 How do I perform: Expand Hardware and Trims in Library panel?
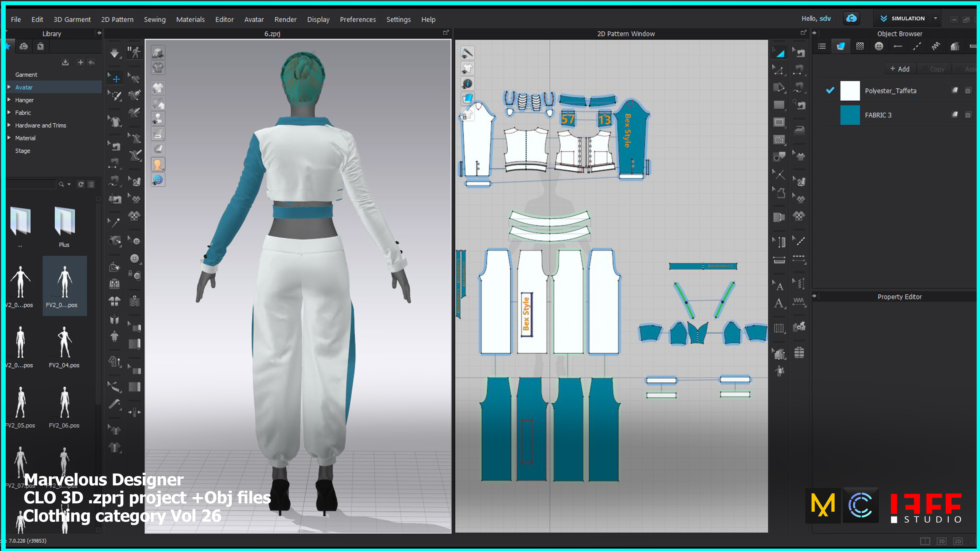tap(10, 125)
